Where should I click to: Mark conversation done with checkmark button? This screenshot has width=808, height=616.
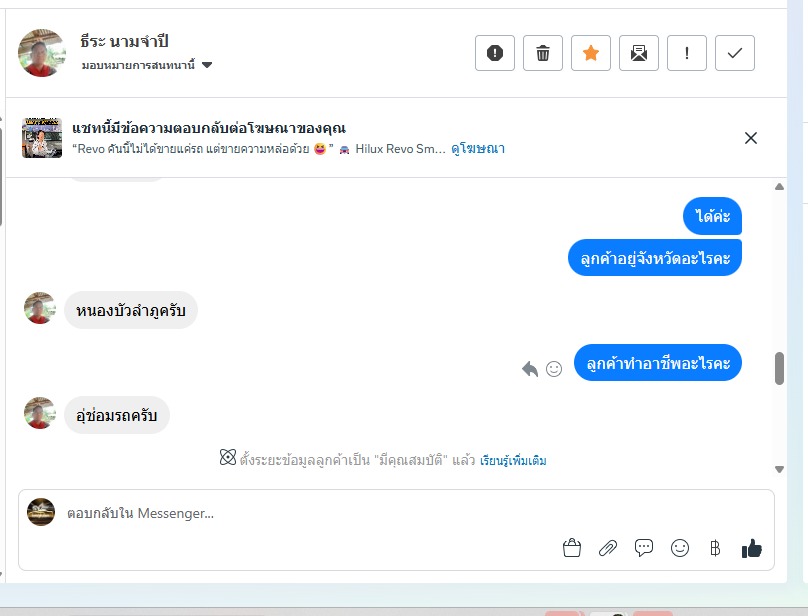pos(734,53)
